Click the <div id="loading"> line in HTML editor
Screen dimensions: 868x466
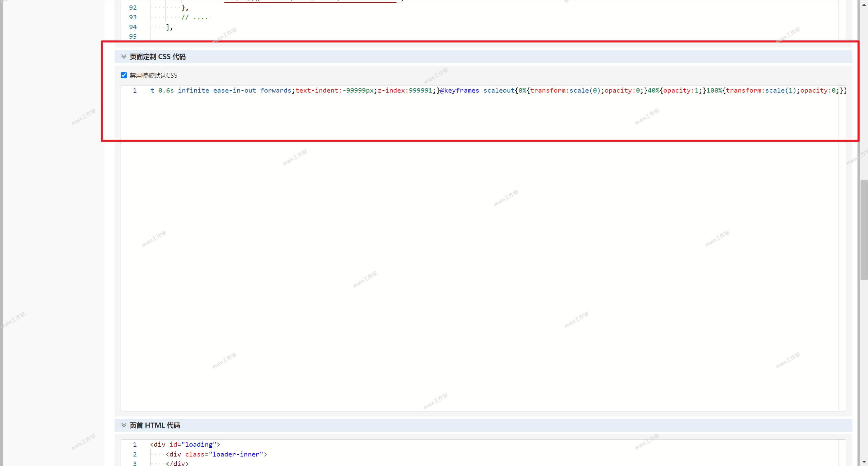pyautogui.click(x=185, y=444)
